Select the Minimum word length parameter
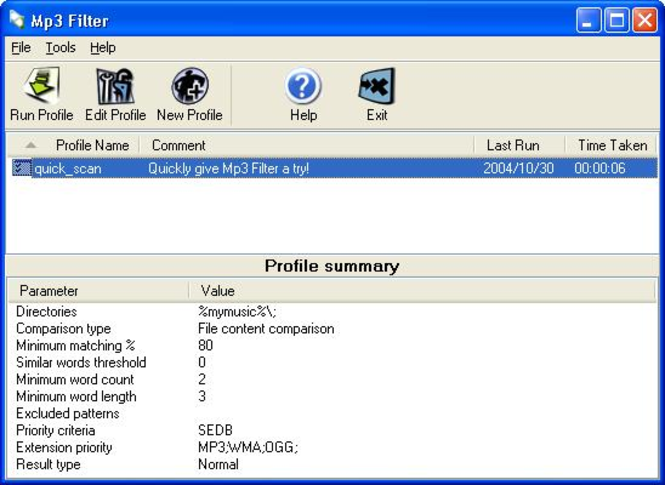 (76, 396)
